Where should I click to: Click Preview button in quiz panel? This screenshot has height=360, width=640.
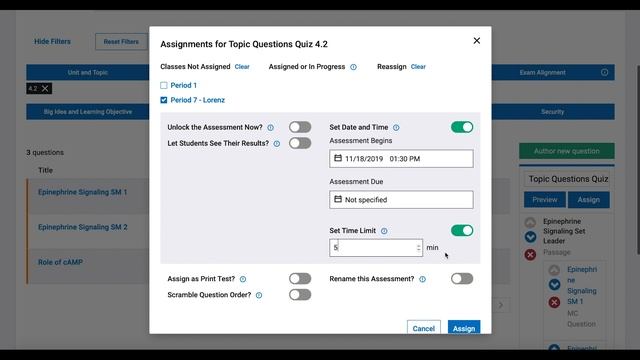545,200
